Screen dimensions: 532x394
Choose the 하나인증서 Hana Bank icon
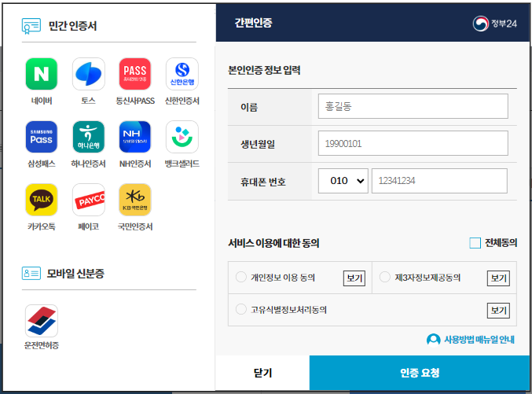click(88, 137)
